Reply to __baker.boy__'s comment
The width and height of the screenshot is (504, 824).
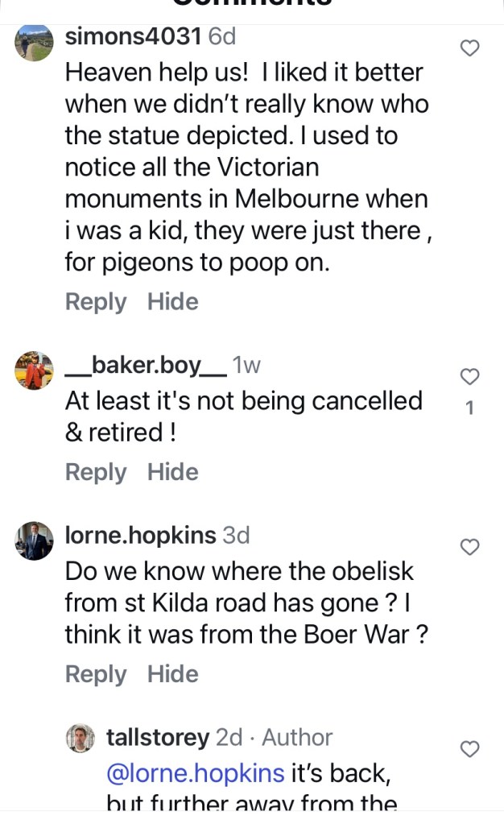point(96,472)
